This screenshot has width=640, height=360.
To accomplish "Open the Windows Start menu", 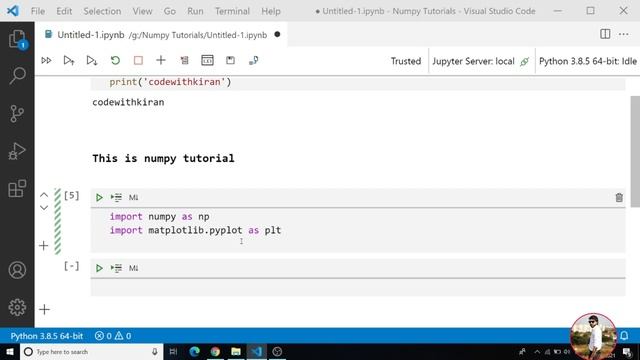I will click(10, 351).
